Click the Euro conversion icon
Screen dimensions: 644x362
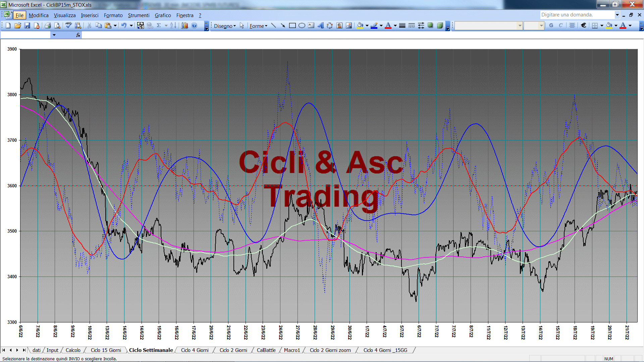coord(140,25)
